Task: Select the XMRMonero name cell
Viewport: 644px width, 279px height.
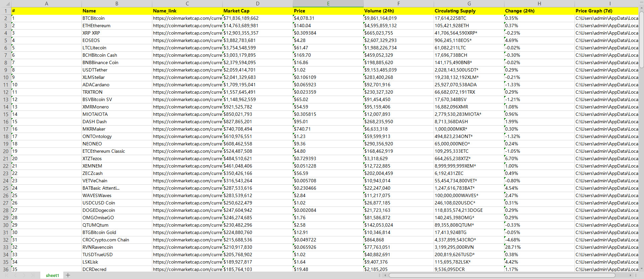Action: [x=117, y=107]
